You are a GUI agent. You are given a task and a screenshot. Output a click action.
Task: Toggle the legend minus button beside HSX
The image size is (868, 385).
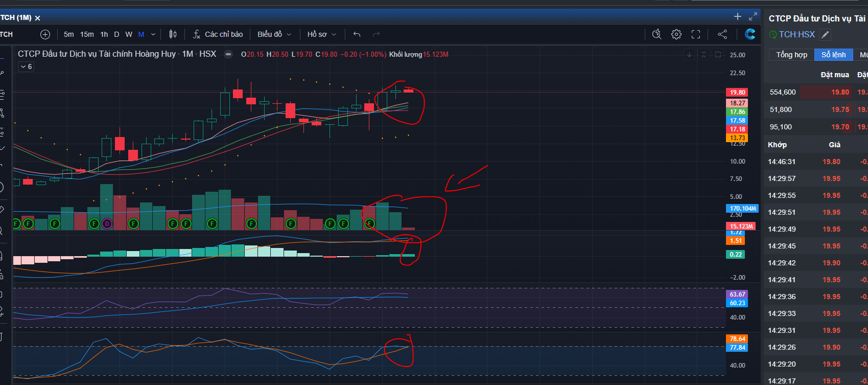[228, 54]
